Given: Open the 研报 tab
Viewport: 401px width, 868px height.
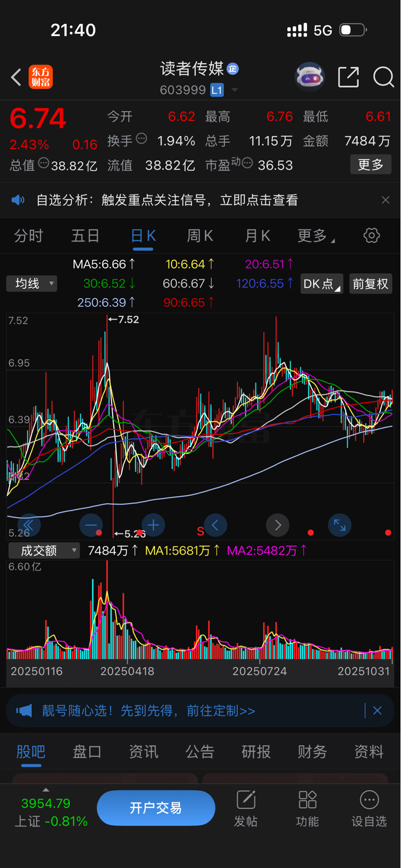Looking at the screenshot, I should pyautogui.click(x=256, y=752).
